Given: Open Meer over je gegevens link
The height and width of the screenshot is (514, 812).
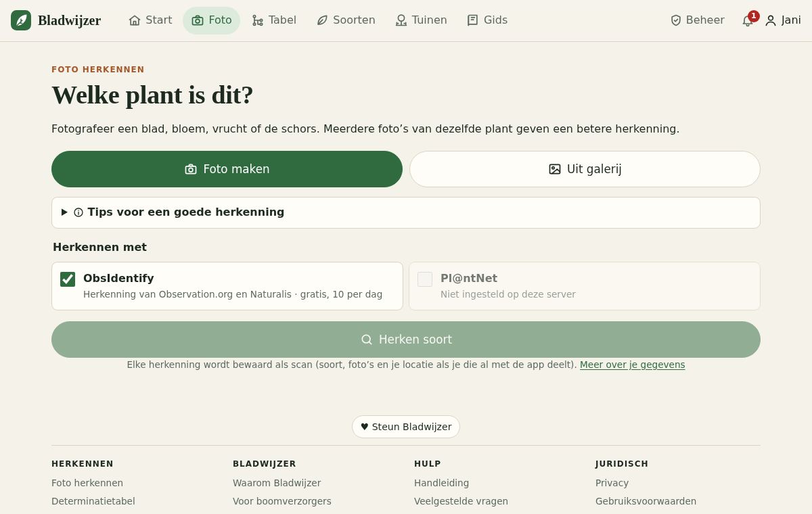Looking at the screenshot, I should tap(632, 365).
